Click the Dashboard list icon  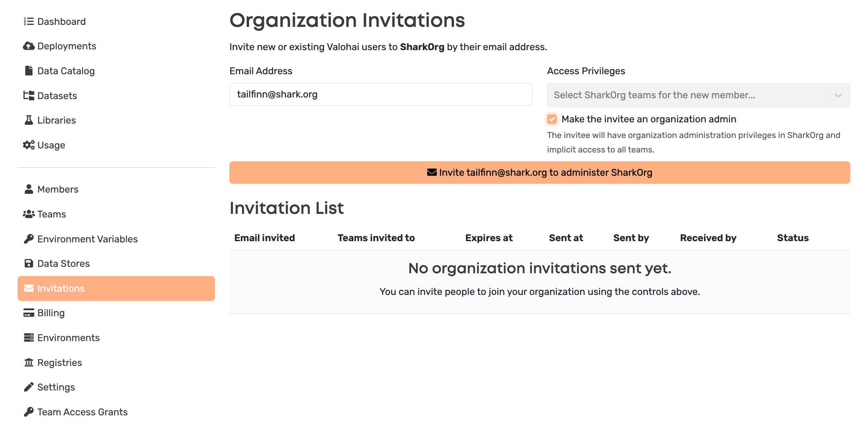28,21
